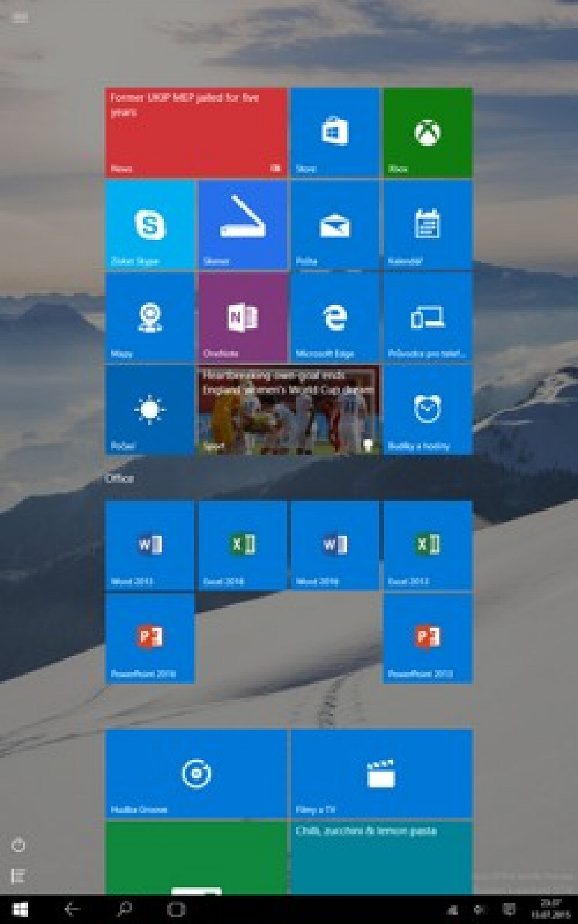Open the Store tile
The height and width of the screenshot is (924, 578).
click(x=335, y=133)
